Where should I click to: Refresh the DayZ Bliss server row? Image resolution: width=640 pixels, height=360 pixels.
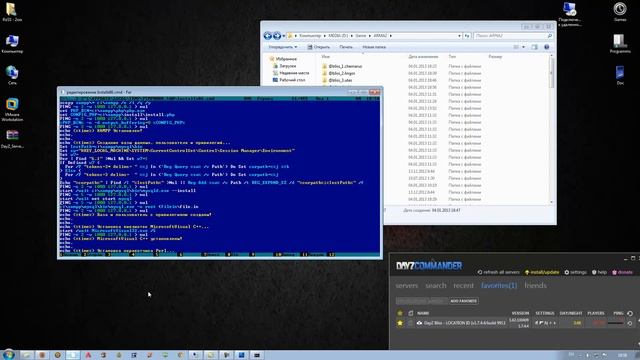(630, 323)
